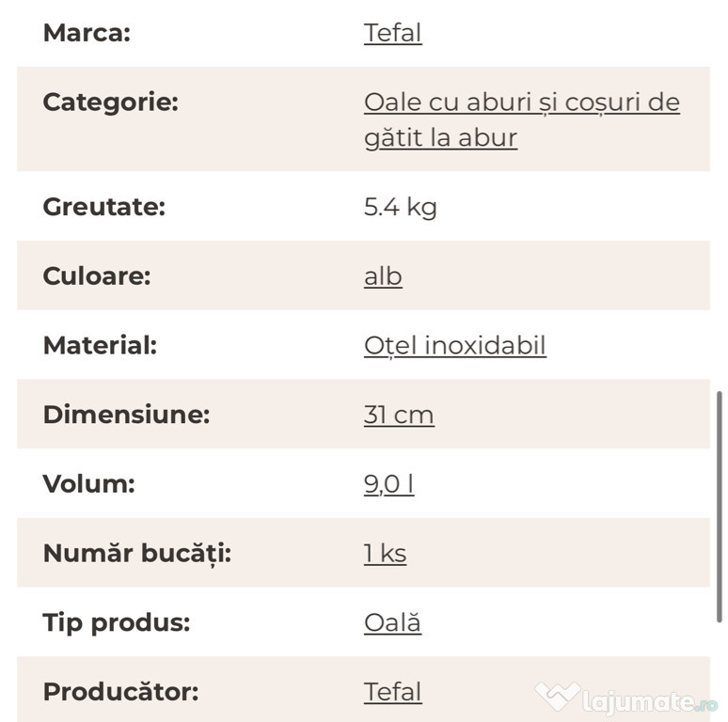Click the Categorie label
Image resolution: width=728 pixels, height=722 pixels.
tap(110, 102)
